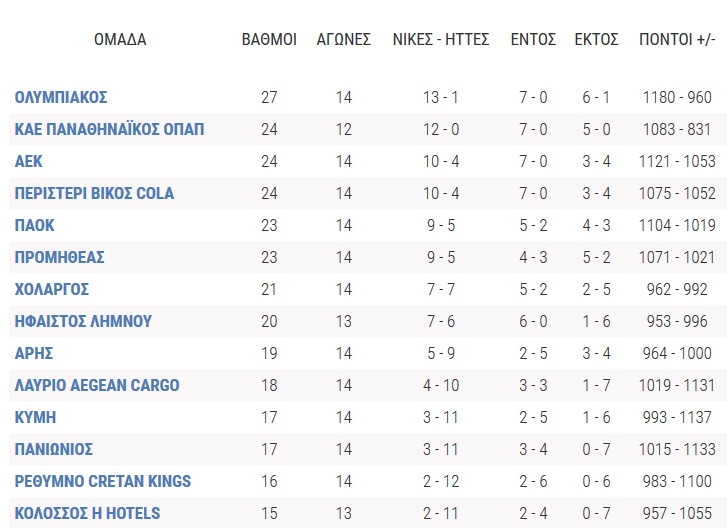
Task: Select ΠΕΡΙΣΤΕΡΙ ΒΙΚΟΣ COLA team link
Action: coord(94,193)
